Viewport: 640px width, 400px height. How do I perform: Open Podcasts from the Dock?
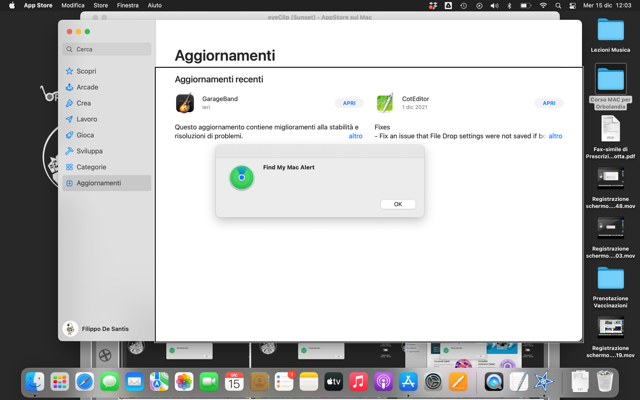tap(383, 382)
